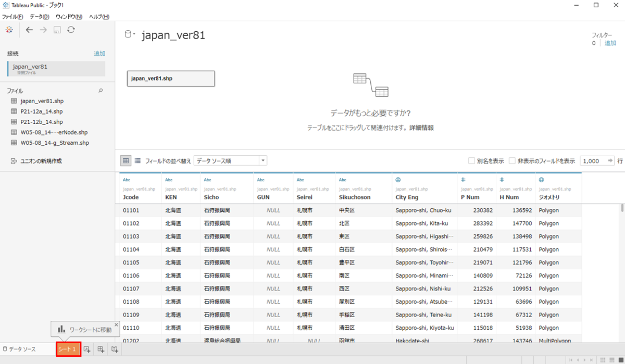This screenshot has height=364, width=625.
Task: Click the row count field showing 1,000
Action: click(593, 161)
